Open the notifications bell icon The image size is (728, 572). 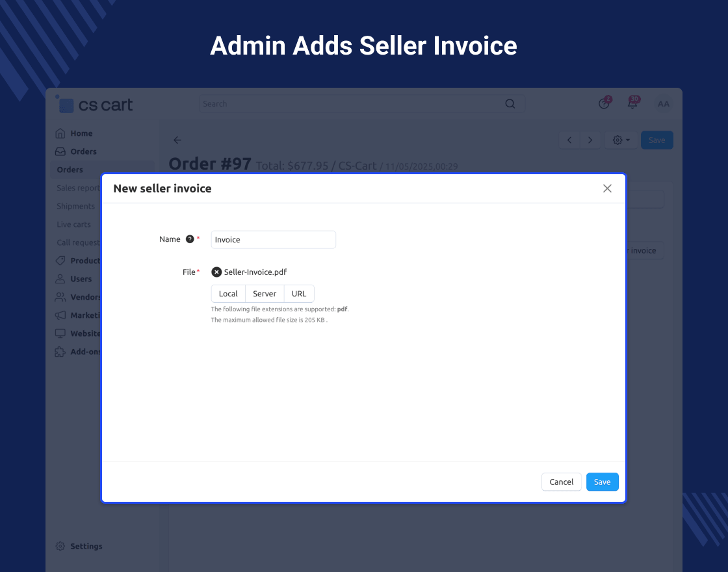click(632, 103)
